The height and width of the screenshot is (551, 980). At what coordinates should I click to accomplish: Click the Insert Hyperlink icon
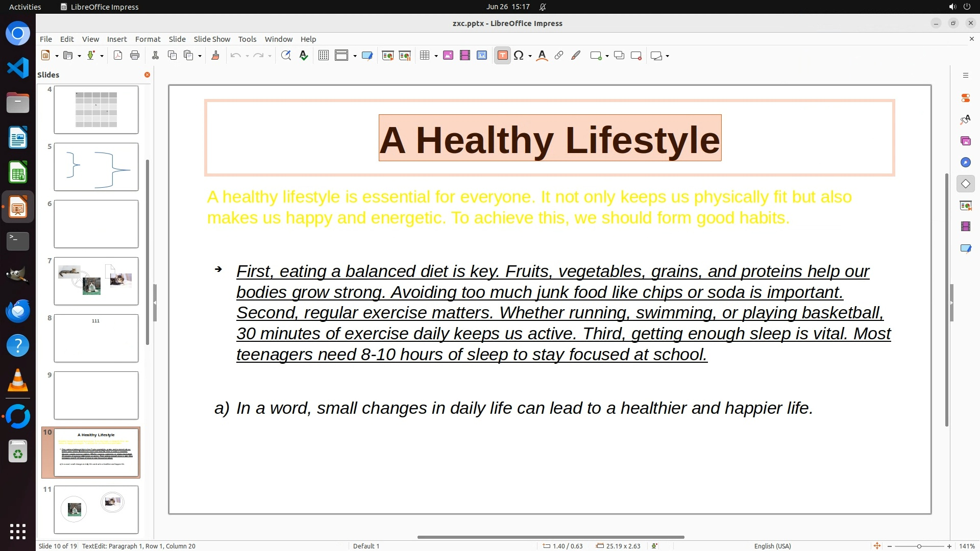click(559, 56)
